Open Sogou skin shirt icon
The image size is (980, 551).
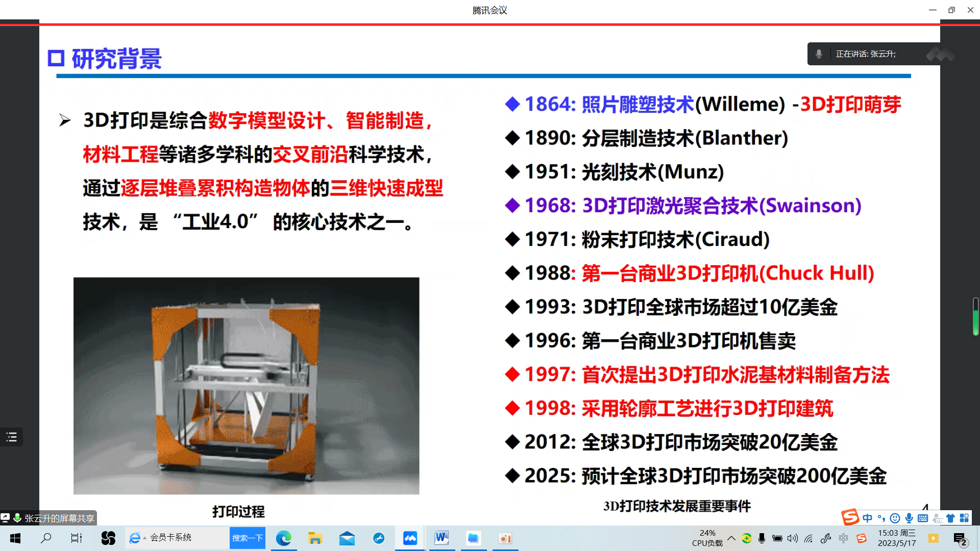(x=950, y=518)
